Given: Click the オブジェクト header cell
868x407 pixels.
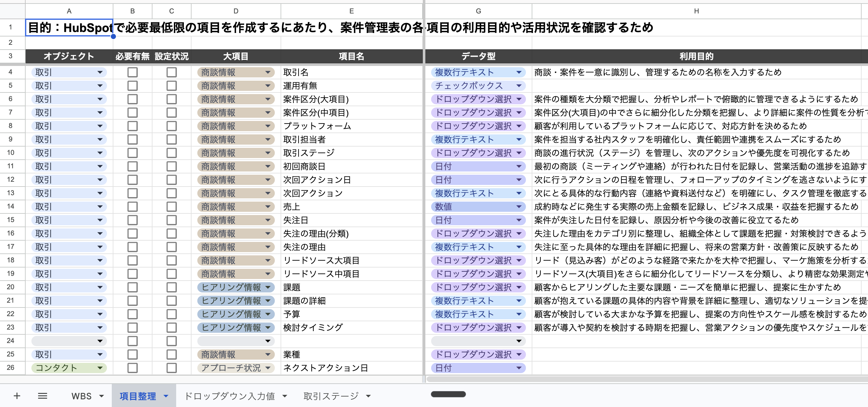Looking at the screenshot, I should click(69, 56).
